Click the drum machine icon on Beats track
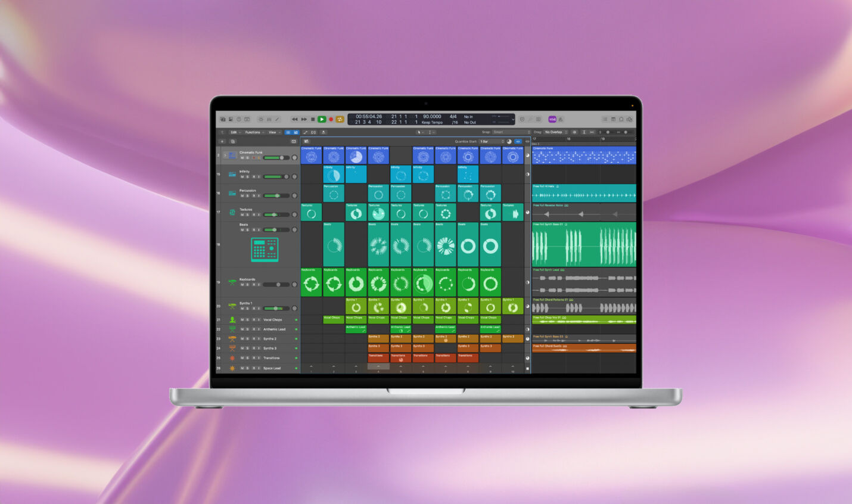 [265, 249]
